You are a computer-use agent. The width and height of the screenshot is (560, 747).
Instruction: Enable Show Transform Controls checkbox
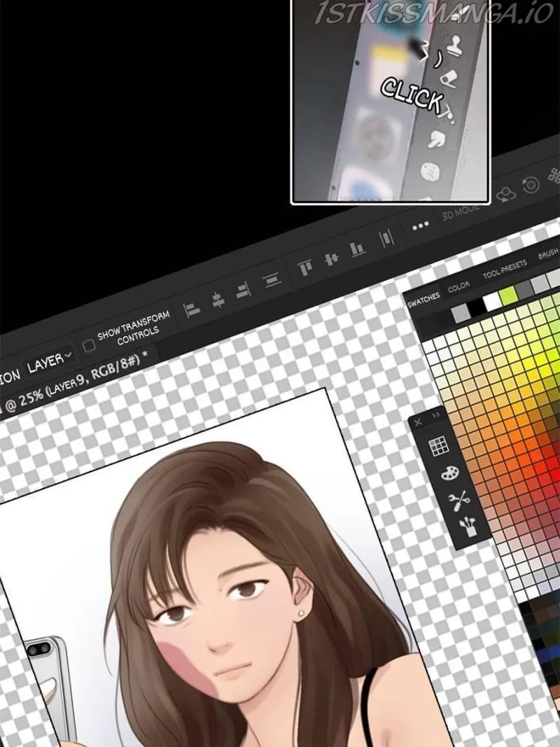pyautogui.click(x=89, y=345)
